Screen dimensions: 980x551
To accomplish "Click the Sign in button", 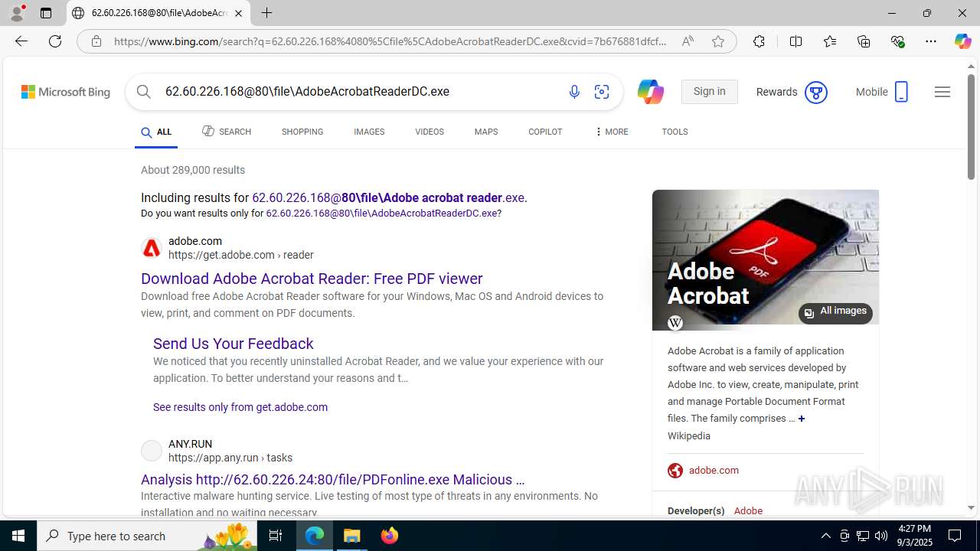I will pos(709,92).
